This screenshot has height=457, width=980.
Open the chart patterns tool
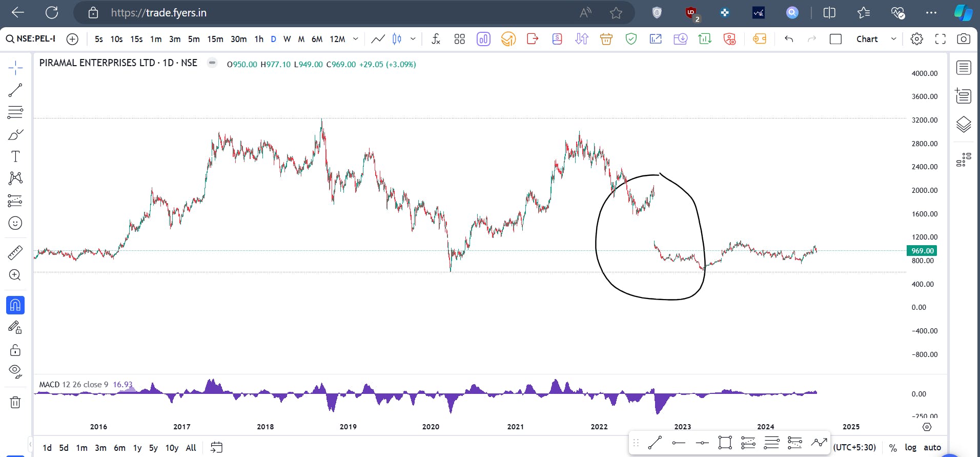(15, 178)
